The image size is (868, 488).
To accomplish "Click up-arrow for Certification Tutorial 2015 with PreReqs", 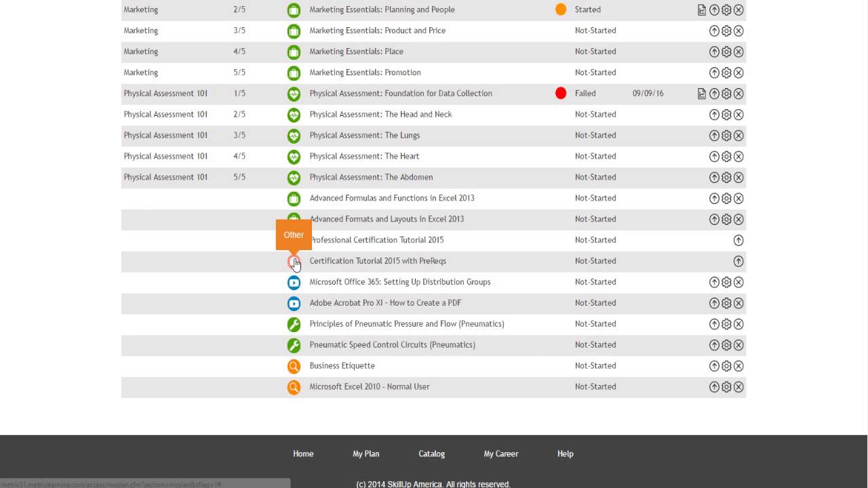I will [738, 261].
